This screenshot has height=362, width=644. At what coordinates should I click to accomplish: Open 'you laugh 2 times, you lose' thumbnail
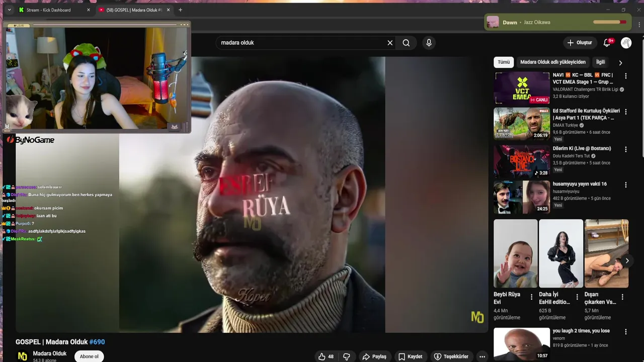tap(522, 344)
